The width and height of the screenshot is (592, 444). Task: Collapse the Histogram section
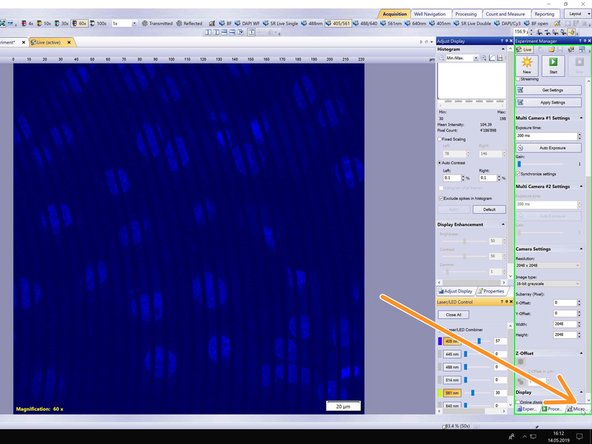pyautogui.click(x=503, y=49)
